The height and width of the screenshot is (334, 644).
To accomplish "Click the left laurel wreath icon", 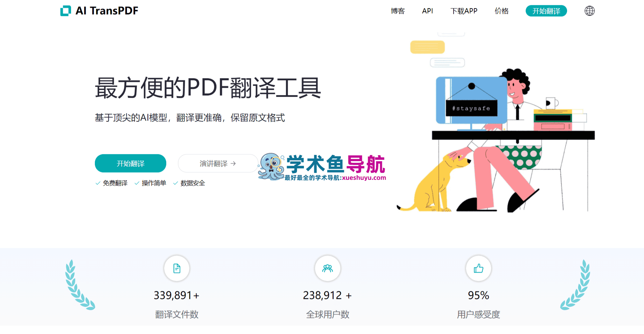I will (80, 285).
